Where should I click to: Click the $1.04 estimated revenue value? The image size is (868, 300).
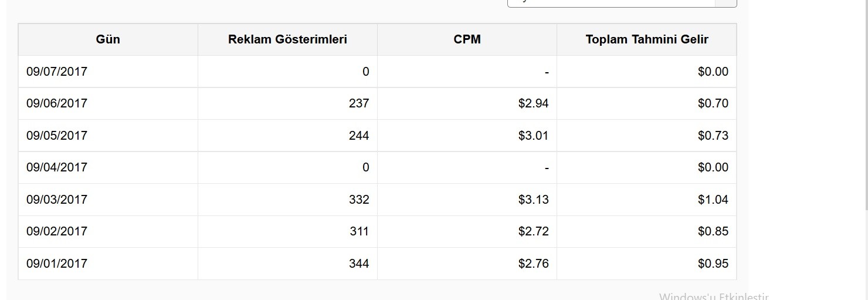coord(713,200)
